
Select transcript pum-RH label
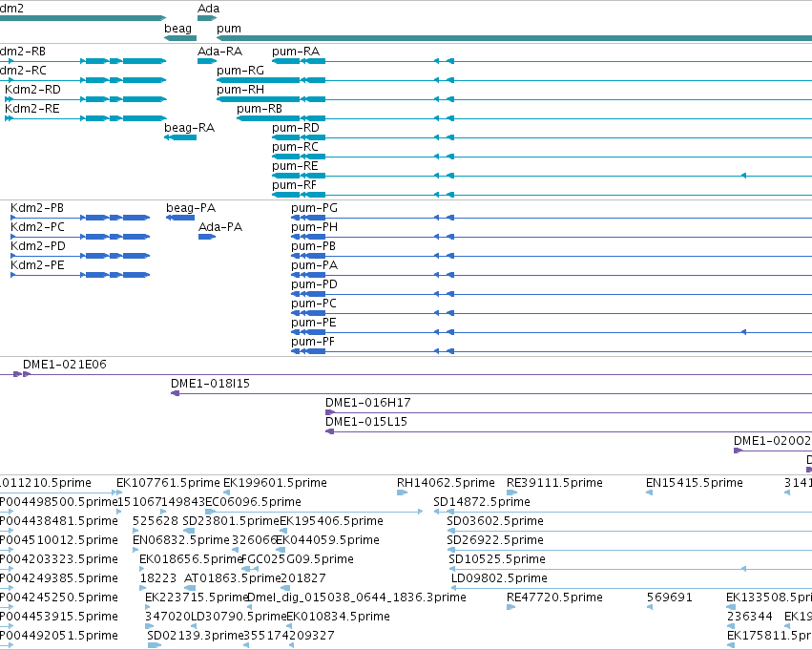[x=240, y=90]
